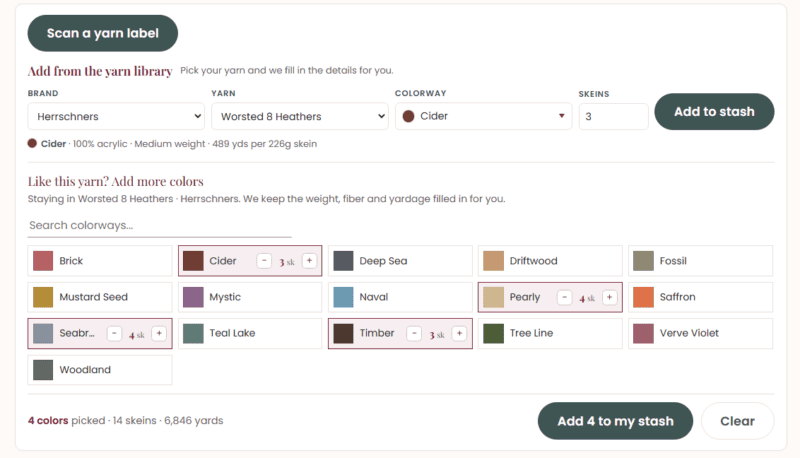Click the Timber color swatch in grid
Image resolution: width=800 pixels, height=458 pixels.
343,334
